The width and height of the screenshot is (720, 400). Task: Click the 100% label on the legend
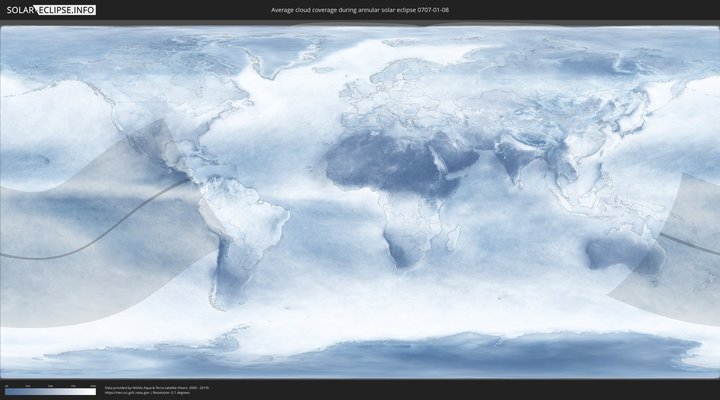[93, 385]
